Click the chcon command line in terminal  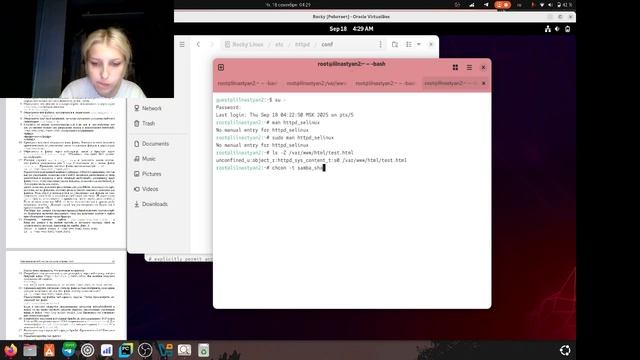click(x=271, y=168)
